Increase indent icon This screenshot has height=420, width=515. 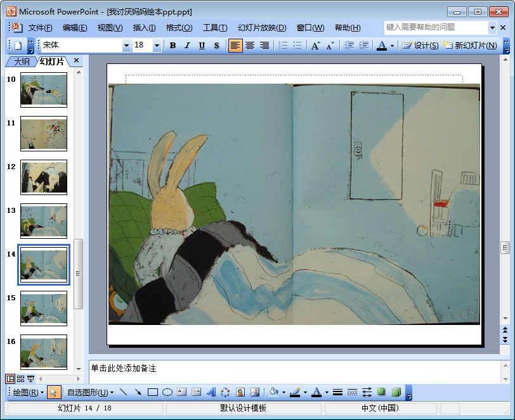tap(363, 45)
